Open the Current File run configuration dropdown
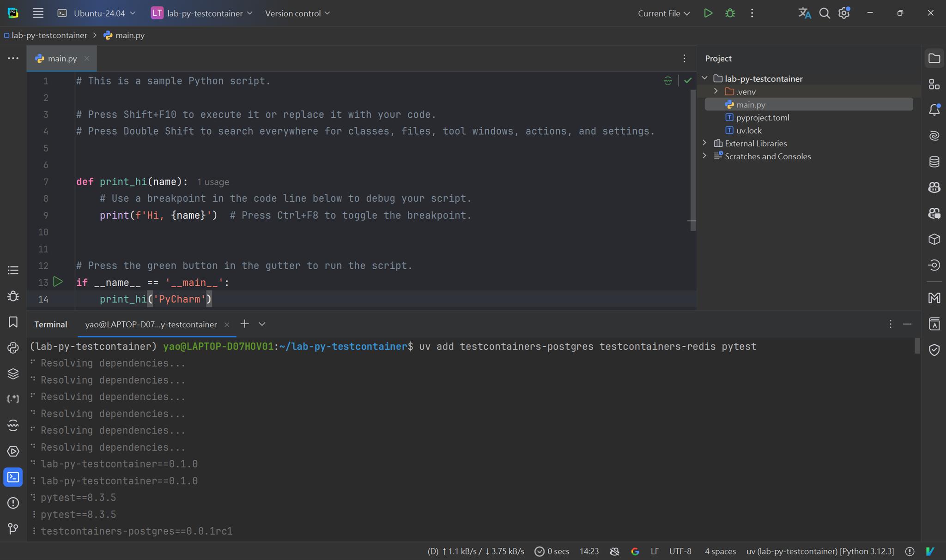 click(x=664, y=13)
